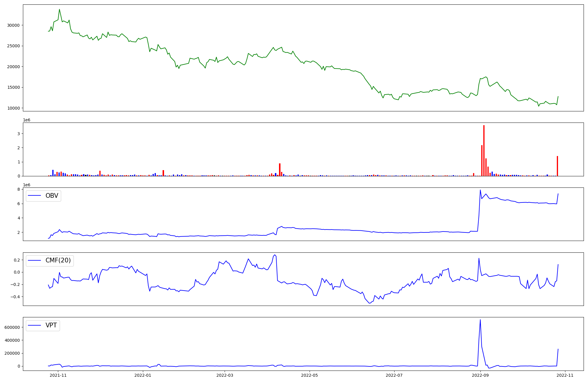Click the 2022-03 date tick label

225,375
